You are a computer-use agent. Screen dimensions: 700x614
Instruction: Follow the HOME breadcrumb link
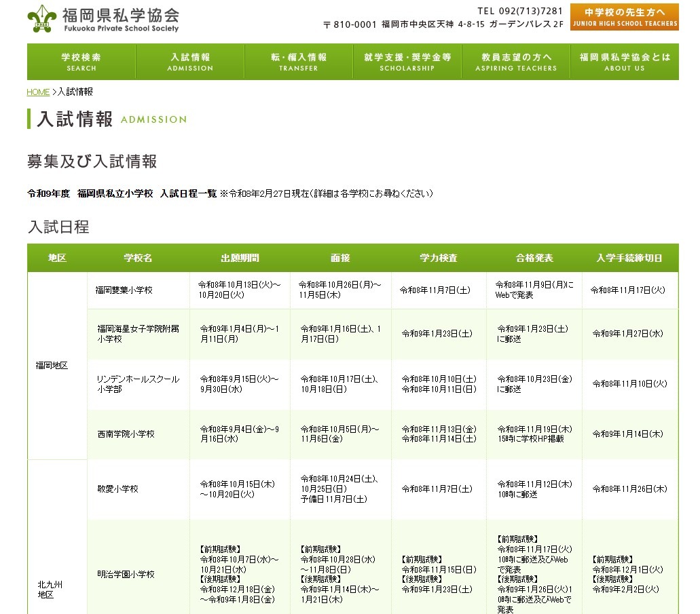(x=38, y=92)
